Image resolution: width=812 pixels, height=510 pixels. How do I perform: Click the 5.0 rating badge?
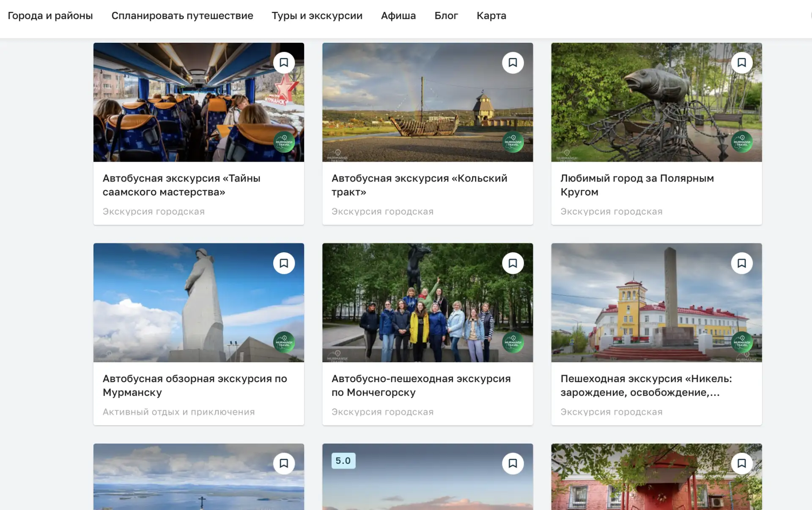pos(343,460)
